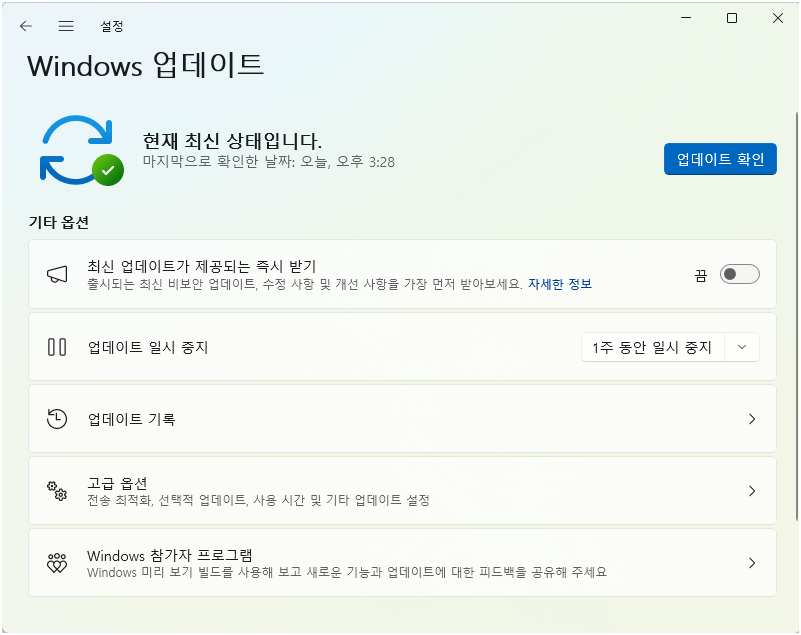Click the pause icon beside 업데이트 일시 중지
Screen dimensions: 801x635
(x=57, y=347)
